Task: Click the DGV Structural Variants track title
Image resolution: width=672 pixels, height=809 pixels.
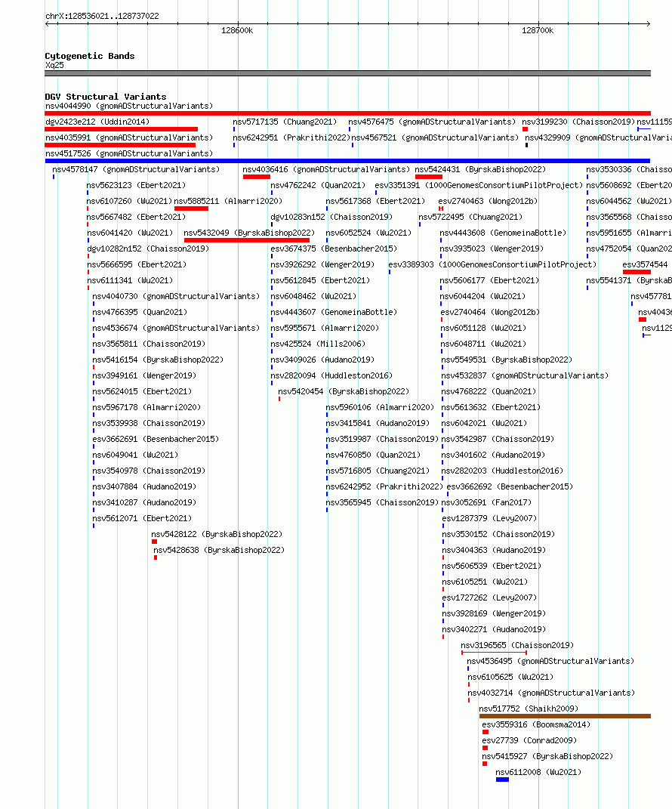Action: 106,97
